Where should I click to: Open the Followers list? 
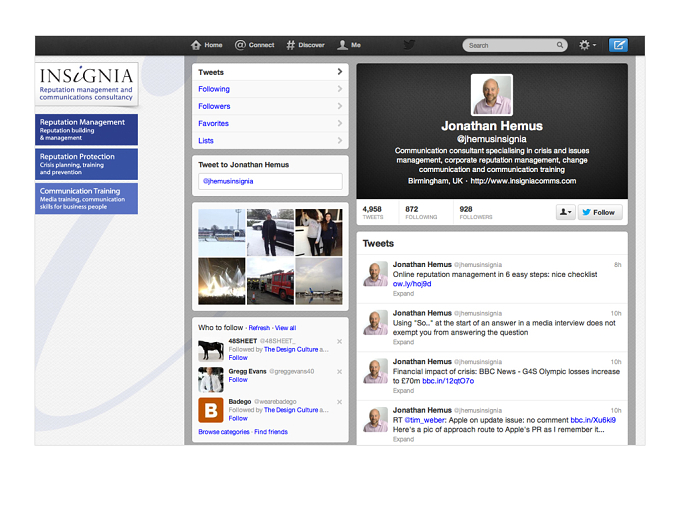click(270, 106)
